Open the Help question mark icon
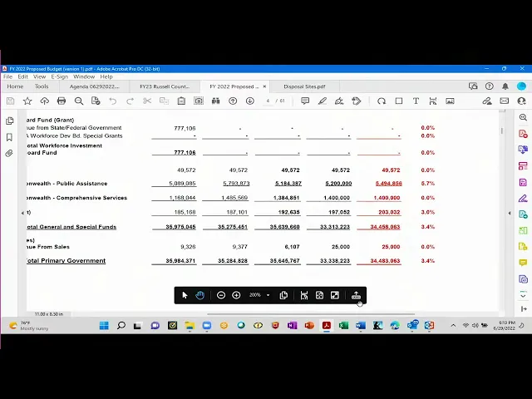The width and height of the screenshot is (532, 399). pos(490,86)
